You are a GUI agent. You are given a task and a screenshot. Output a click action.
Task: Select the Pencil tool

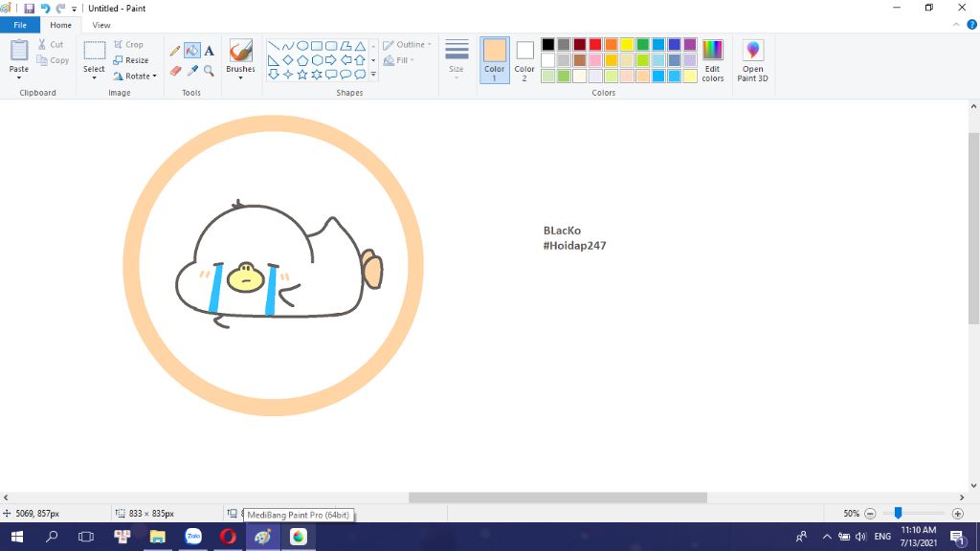[175, 51]
